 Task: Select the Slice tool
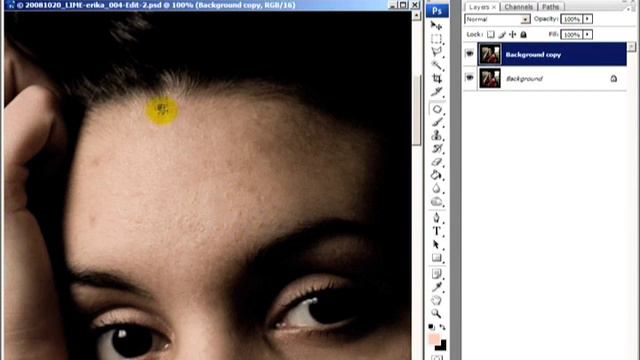436,91
